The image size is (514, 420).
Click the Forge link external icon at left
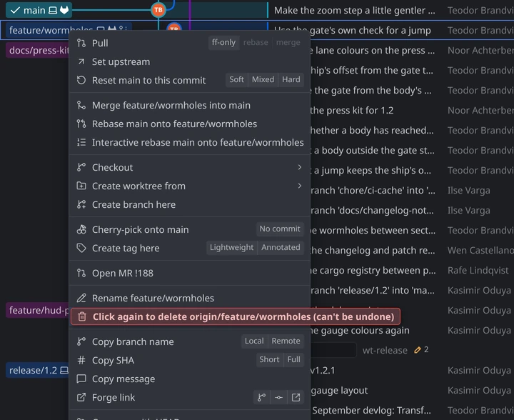click(x=81, y=398)
